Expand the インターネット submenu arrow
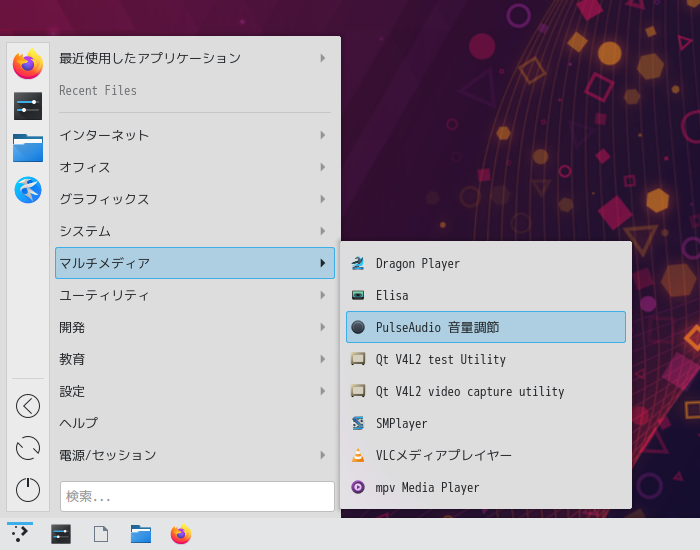 click(323, 135)
